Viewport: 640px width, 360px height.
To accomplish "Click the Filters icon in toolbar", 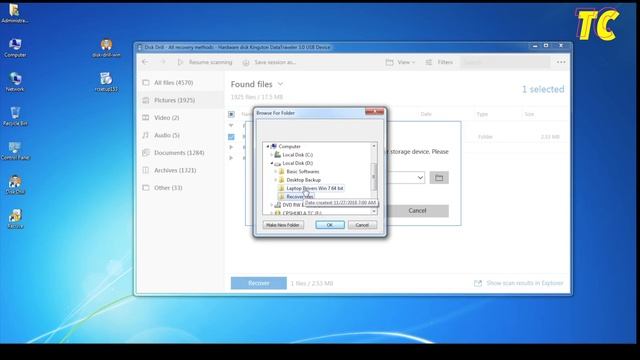I will (429, 62).
